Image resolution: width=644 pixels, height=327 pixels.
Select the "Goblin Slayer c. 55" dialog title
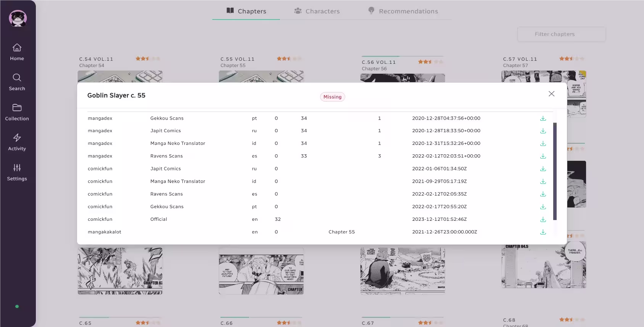pyautogui.click(x=116, y=96)
